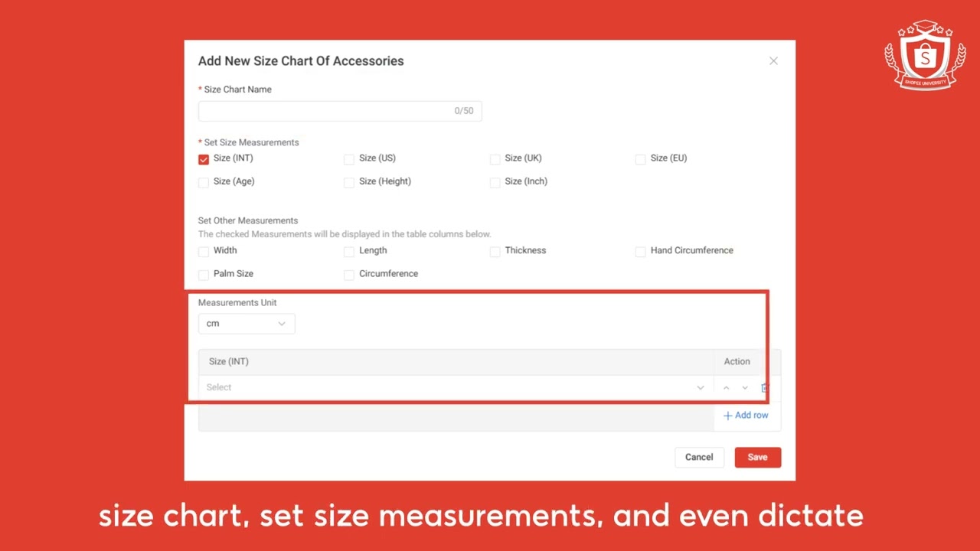Click the Set Other Measurements label

[x=248, y=220]
